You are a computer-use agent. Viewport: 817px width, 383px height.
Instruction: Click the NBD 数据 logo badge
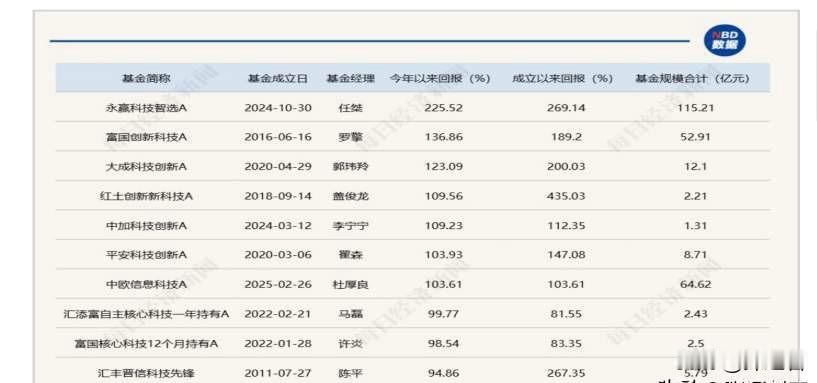tap(725, 41)
